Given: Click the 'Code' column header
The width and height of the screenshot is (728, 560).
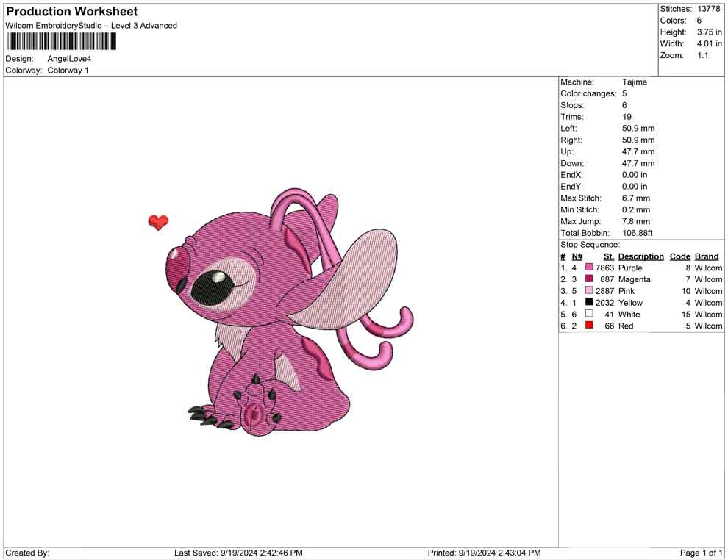Looking at the screenshot, I should pyautogui.click(x=679, y=256).
